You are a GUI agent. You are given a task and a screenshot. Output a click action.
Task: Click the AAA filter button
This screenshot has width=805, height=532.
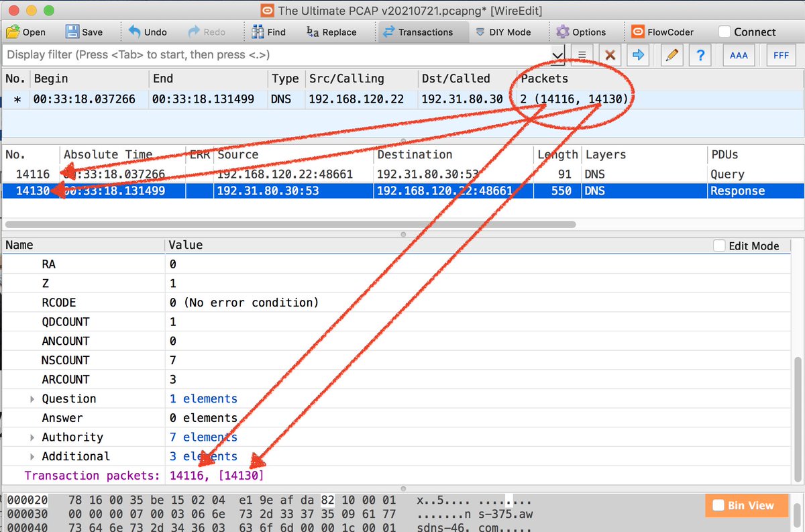tap(739, 55)
